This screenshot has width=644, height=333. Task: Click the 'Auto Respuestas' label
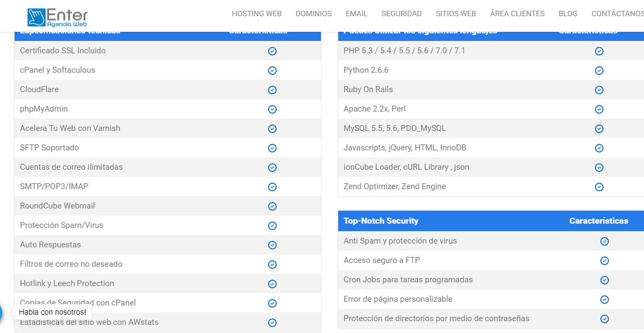[51, 245]
